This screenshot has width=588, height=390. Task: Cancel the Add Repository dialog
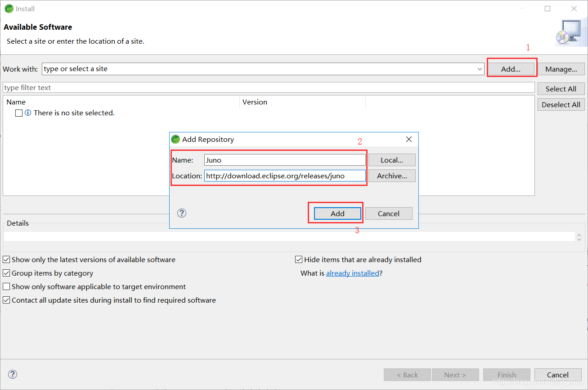tap(389, 213)
